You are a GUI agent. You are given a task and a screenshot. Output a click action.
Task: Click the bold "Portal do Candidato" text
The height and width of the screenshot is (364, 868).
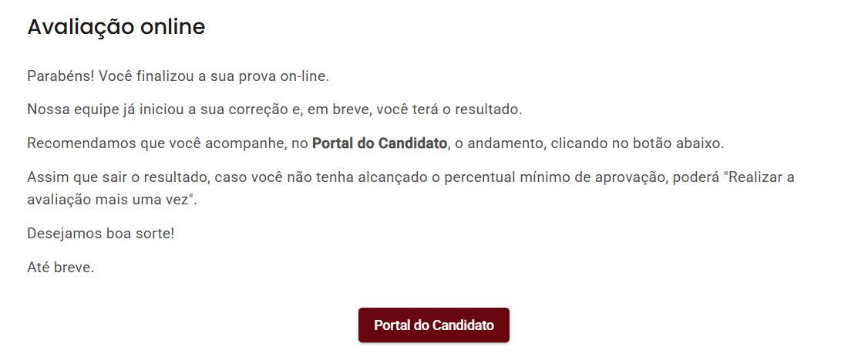(379, 143)
